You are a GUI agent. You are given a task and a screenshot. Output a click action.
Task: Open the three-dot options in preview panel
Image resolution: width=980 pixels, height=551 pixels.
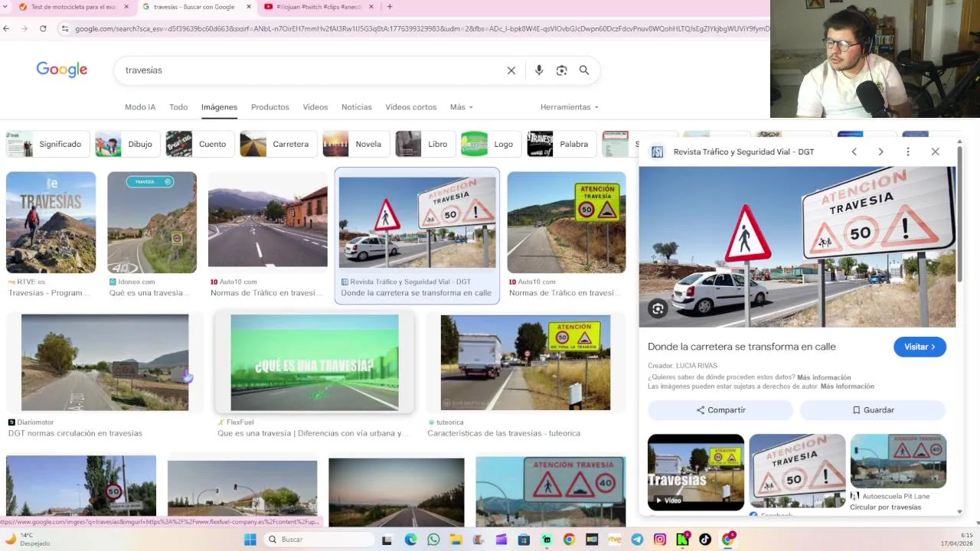(x=908, y=152)
